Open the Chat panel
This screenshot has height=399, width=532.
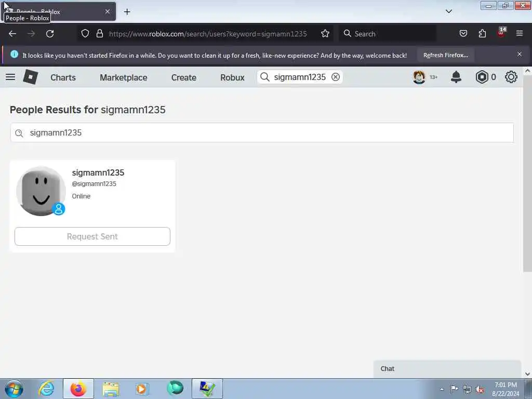click(447, 369)
